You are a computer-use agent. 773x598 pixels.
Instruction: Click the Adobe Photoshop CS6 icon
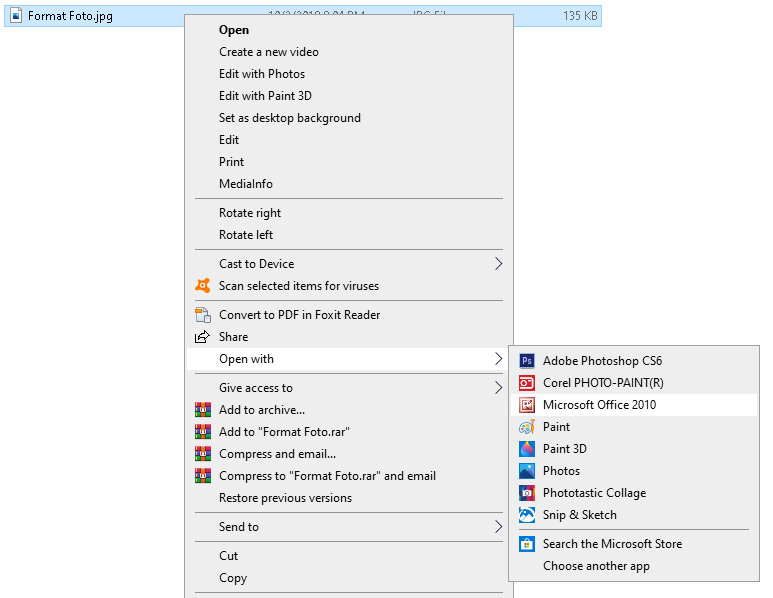(527, 361)
